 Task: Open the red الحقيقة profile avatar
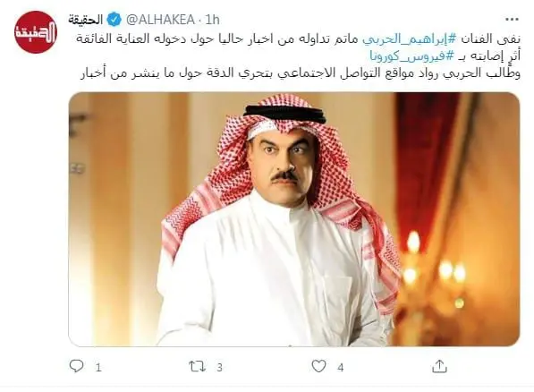pyautogui.click(x=36, y=32)
